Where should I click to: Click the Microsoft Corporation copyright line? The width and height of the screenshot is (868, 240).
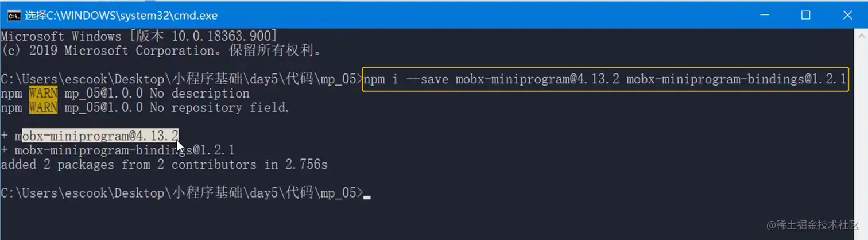pyautogui.click(x=161, y=51)
